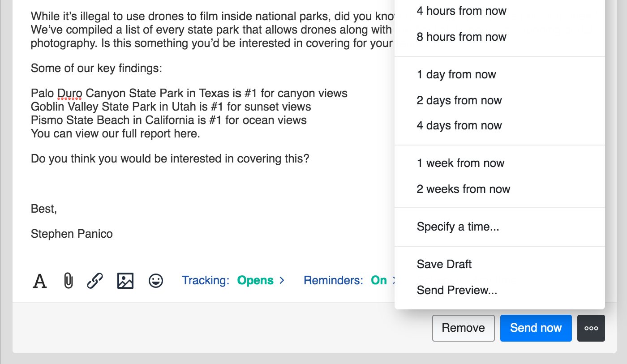Image resolution: width=627 pixels, height=364 pixels.
Task: Choose 1 day from now
Action: (x=456, y=75)
